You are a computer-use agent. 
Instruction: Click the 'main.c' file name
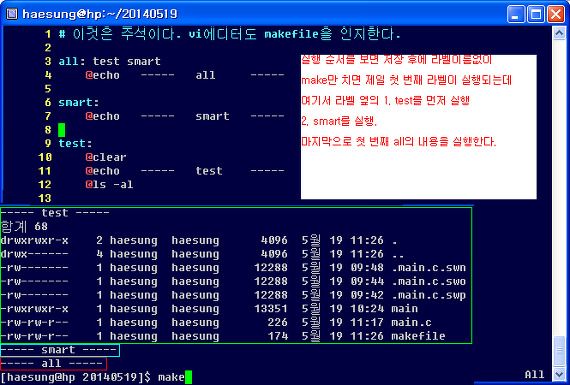412,322
